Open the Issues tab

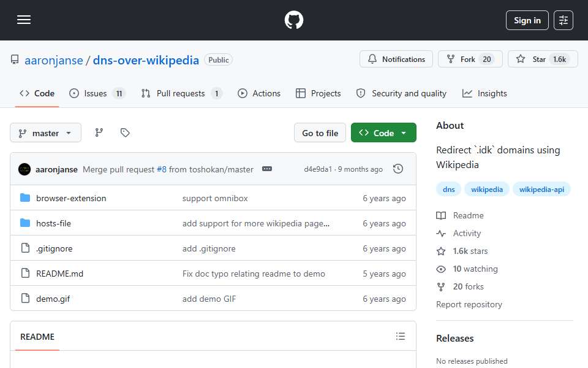pos(97,93)
